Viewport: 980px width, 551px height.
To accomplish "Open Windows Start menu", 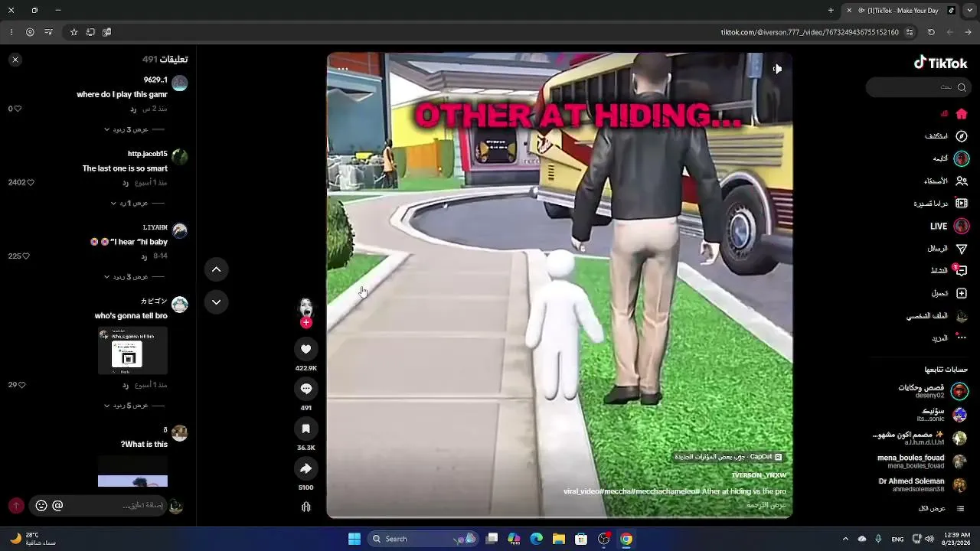I will (354, 539).
